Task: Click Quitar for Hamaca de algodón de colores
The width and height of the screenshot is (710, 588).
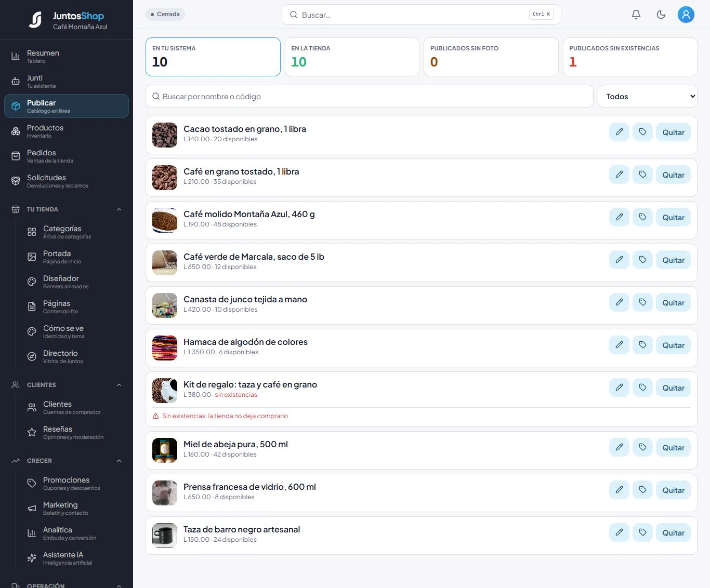Action: coord(673,345)
